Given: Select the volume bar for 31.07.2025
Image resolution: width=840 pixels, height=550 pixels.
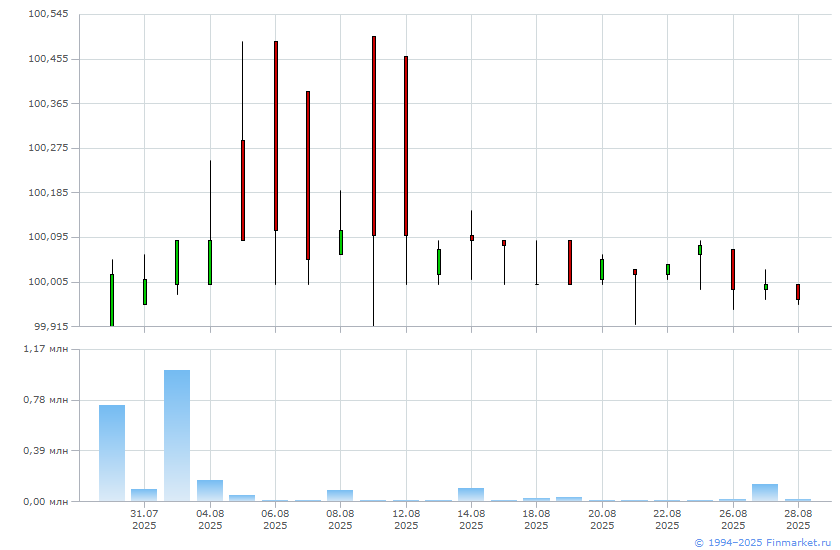Looking at the screenshot, I should click(x=144, y=495).
